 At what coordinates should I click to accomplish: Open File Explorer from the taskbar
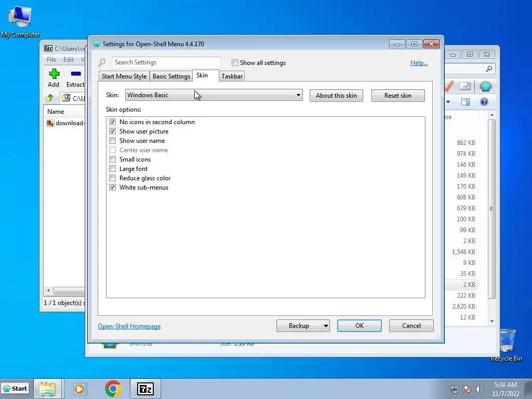coord(47,389)
